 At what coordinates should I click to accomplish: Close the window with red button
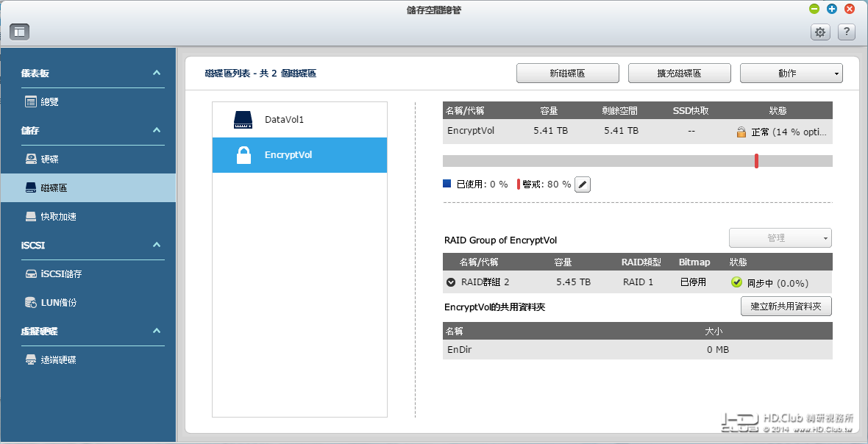[x=849, y=8]
